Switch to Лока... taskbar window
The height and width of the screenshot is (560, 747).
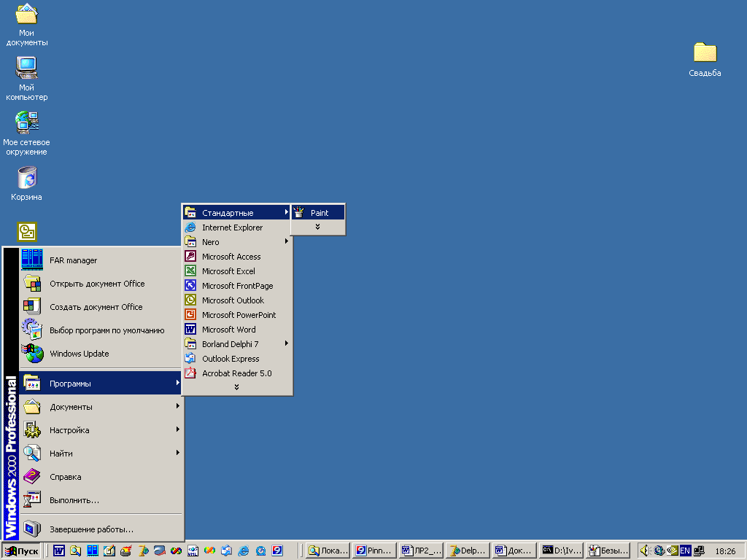(328, 551)
